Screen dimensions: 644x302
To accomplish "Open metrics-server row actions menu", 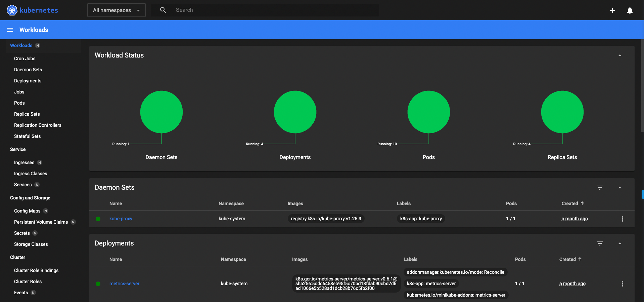I will pyautogui.click(x=623, y=284).
